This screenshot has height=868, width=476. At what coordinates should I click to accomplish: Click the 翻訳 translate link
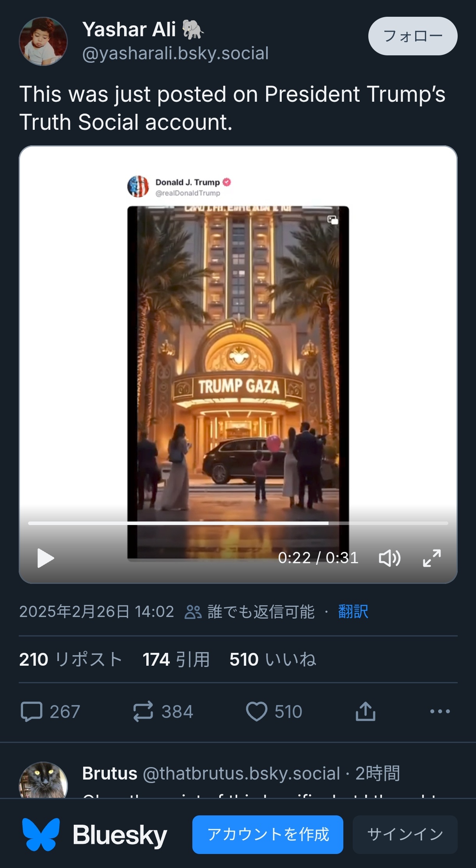point(353,612)
